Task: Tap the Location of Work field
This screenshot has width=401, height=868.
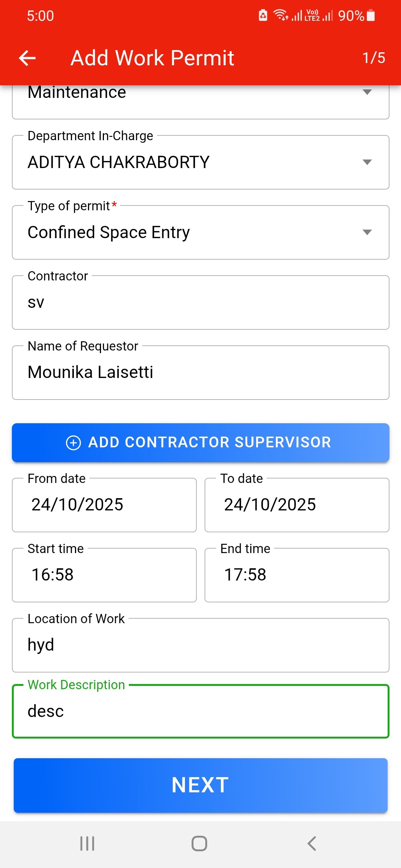Action: [x=200, y=645]
